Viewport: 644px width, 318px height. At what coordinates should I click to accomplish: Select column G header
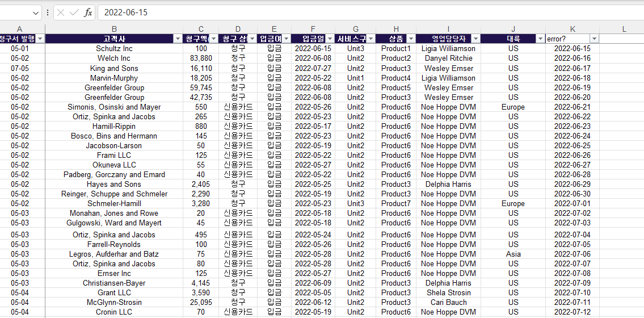coord(355,29)
